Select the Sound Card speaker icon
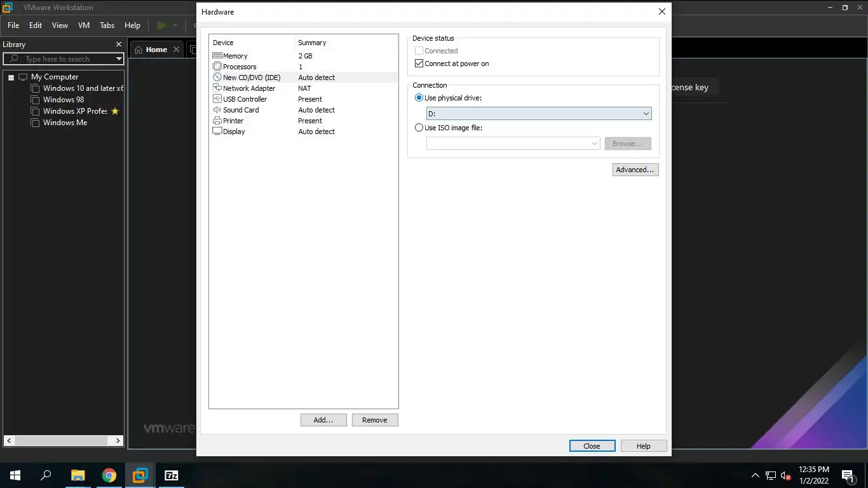Image resolution: width=868 pixels, height=488 pixels. [217, 110]
